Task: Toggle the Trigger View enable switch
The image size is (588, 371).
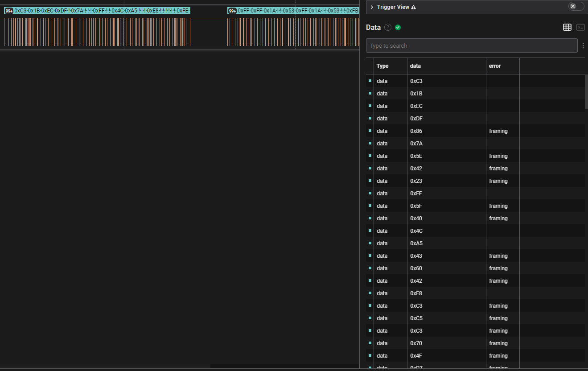Action: click(576, 6)
